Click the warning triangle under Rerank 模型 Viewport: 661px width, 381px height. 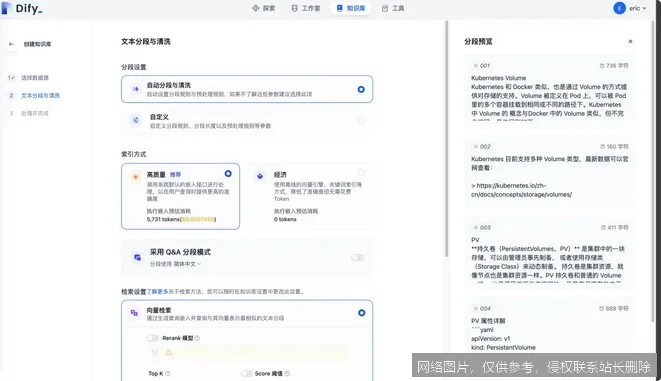coord(168,352)
